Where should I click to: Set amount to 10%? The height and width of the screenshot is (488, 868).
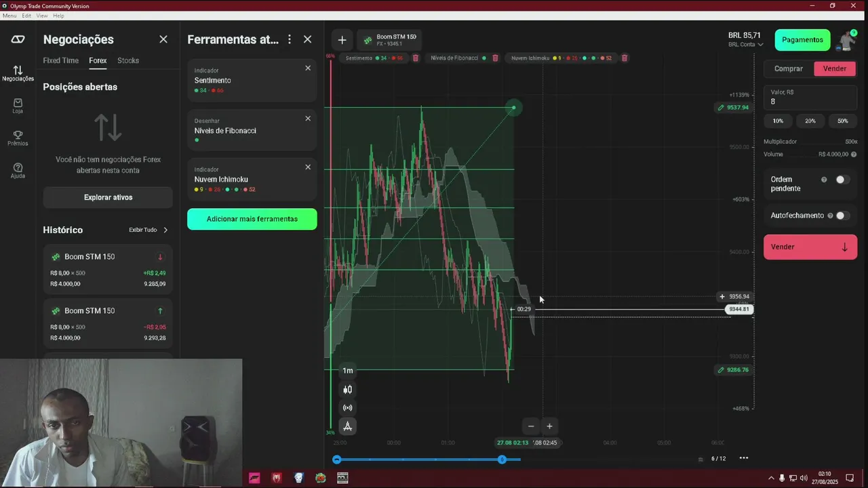778,121
